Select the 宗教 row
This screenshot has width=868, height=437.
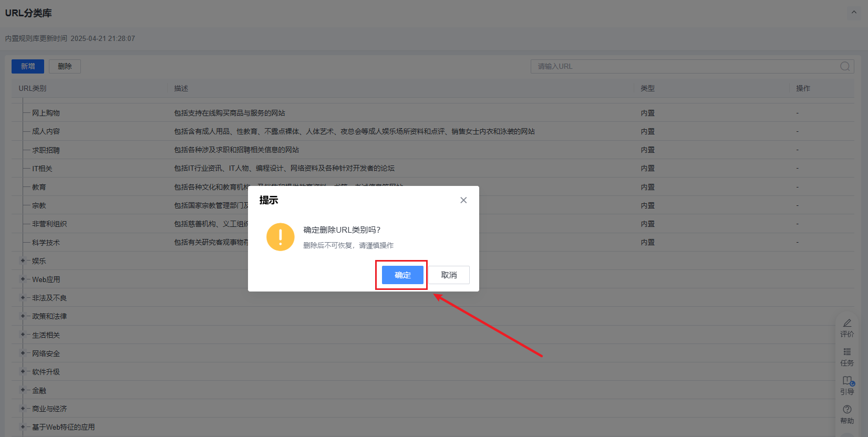pyautogui.click(x=433, y=205)
